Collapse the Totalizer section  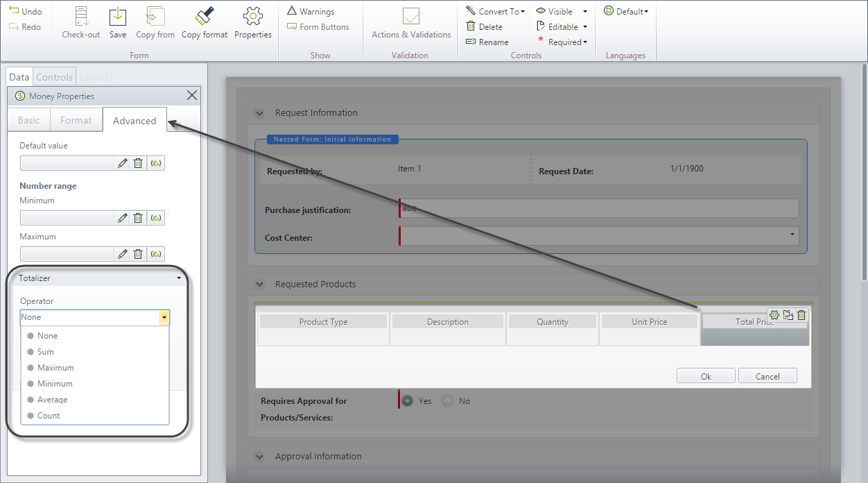179,278
